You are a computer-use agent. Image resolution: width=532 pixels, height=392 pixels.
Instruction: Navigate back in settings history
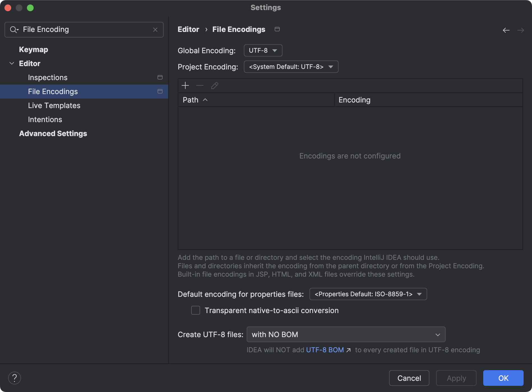click(x=506, y=30)
